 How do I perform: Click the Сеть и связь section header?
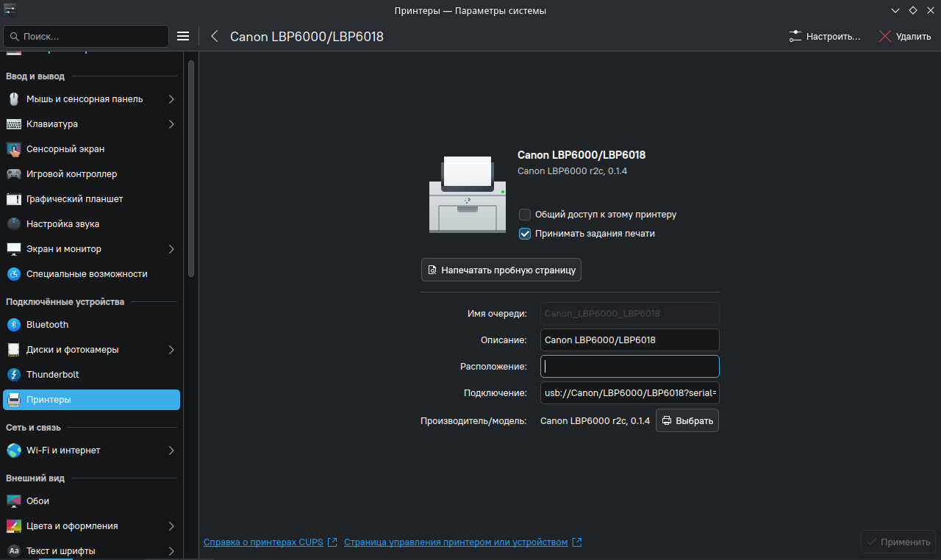pyautogui.click(x=33, y=428)
